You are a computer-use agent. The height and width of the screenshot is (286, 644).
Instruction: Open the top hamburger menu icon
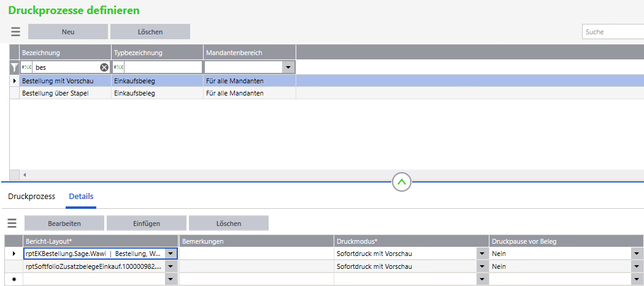pos(16,32)
